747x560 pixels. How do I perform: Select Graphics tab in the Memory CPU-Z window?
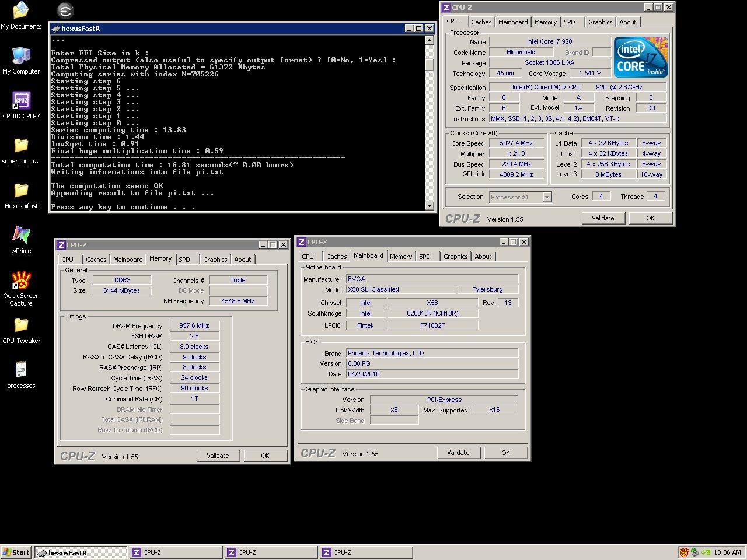click(x=215, y=260)
